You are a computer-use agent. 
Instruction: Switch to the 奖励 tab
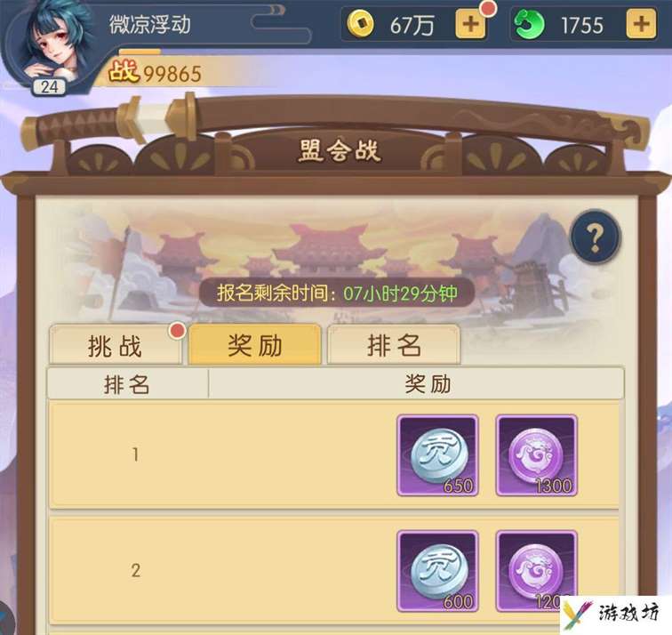tap(255, 345)
